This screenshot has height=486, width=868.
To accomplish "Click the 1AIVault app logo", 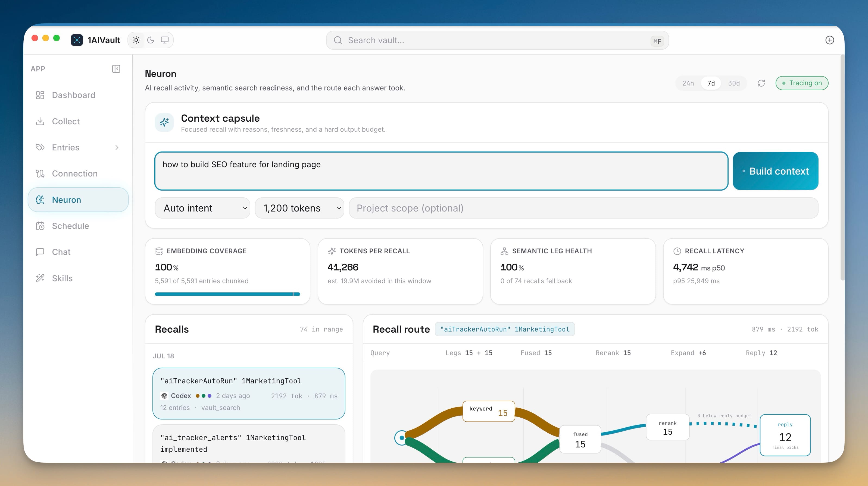I will (x=77, y=40).
